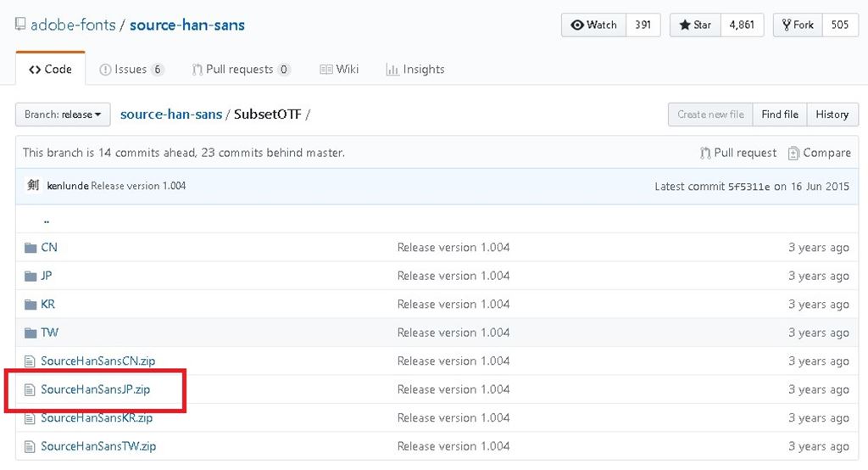868x470 pixels.
Task: Click the folder icon next to TW
Action: [31, 333]
